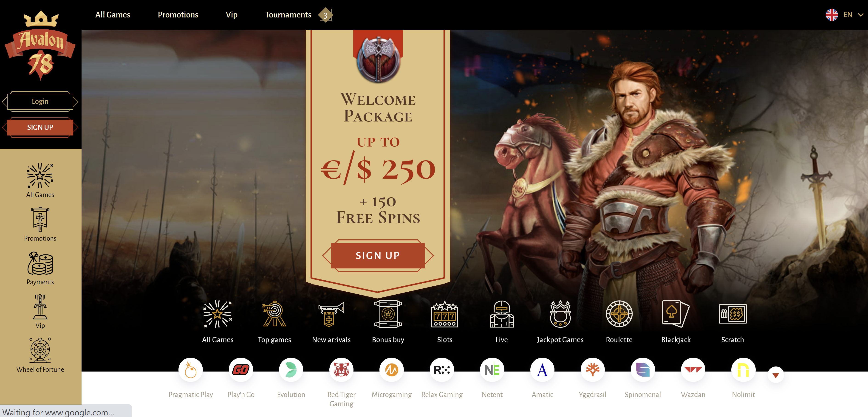Image resolution: width=868 pixels, height=417 pixels.
Task: Filter games by Play'n Go provider
Action: (240, 370)
